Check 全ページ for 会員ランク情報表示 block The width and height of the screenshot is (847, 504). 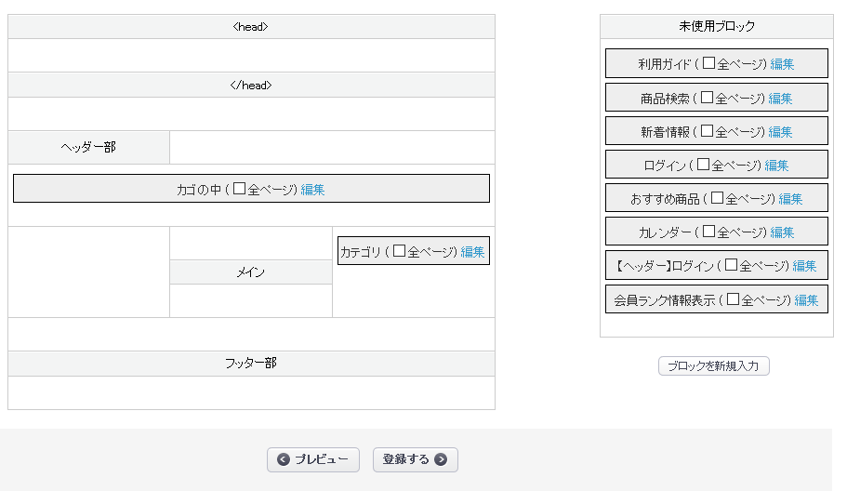[733, 299]
